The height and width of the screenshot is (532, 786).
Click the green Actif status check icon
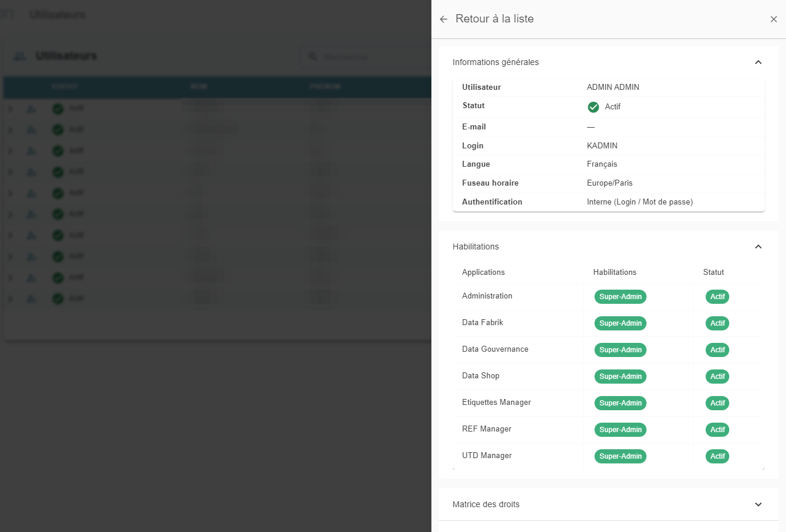pyautogui.click(x=593, y=107)
